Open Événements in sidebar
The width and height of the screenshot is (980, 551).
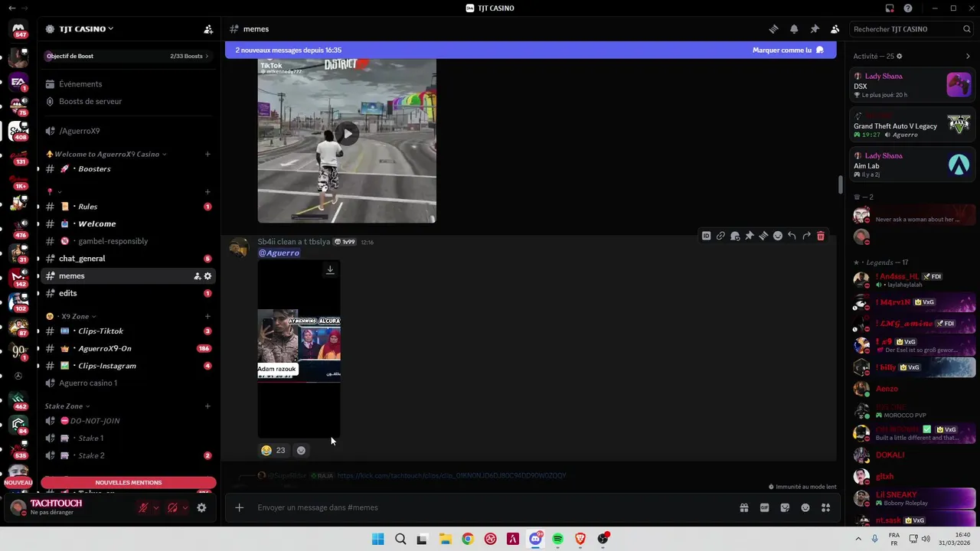coord(127,84)
